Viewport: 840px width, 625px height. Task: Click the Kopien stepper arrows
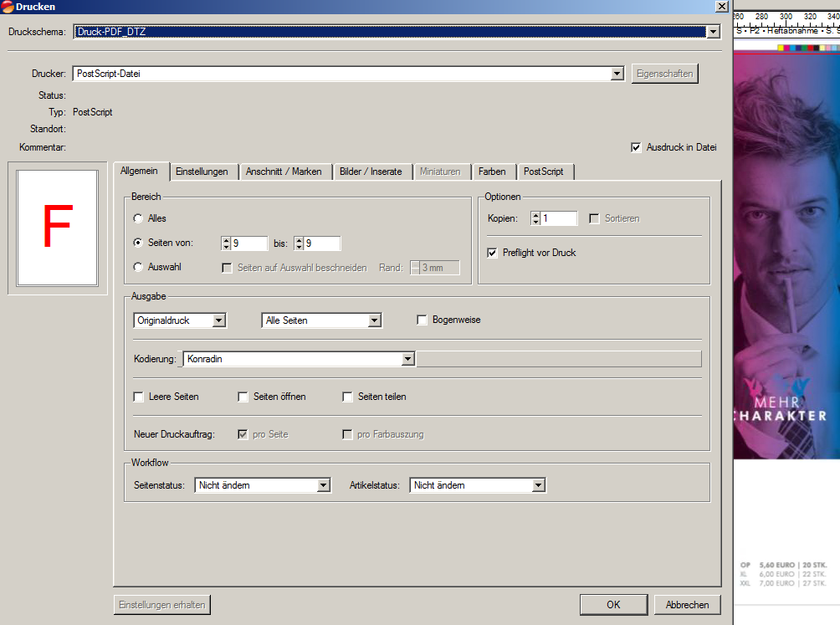535,218
